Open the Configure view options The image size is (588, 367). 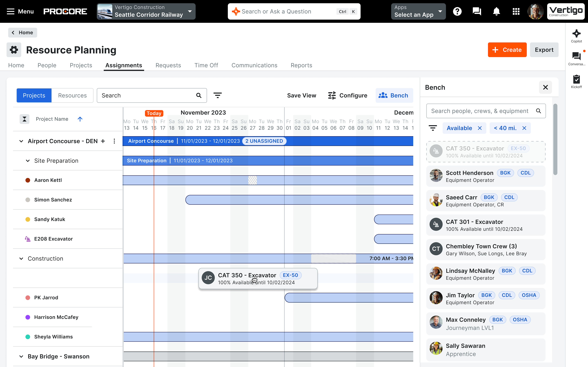click(348, 95)
